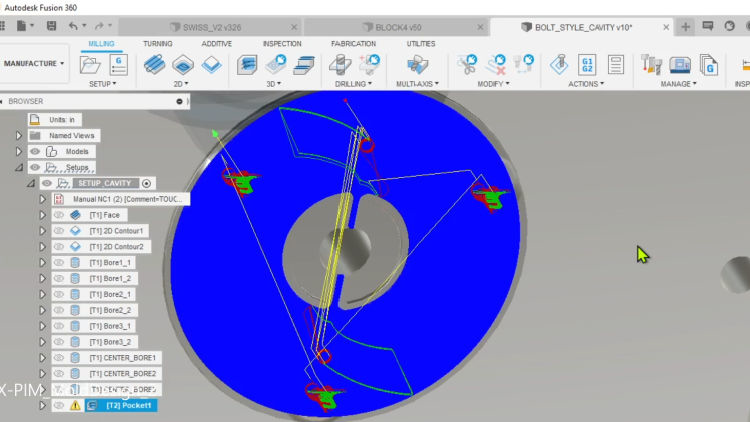
Task: Expand the [T1] Bore2_1 node
Action: (43, 294)
